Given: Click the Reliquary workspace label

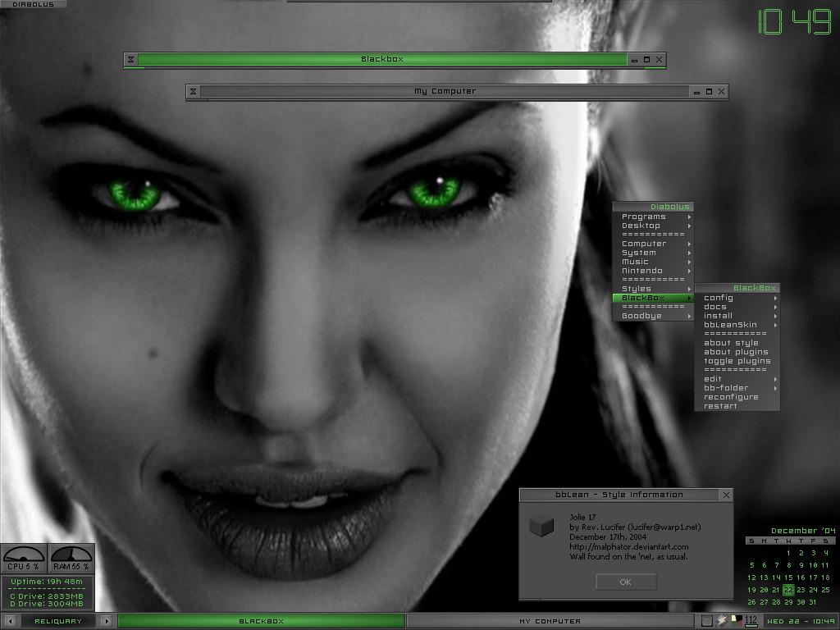Looking at the screenshot, I should coord(58,622).
